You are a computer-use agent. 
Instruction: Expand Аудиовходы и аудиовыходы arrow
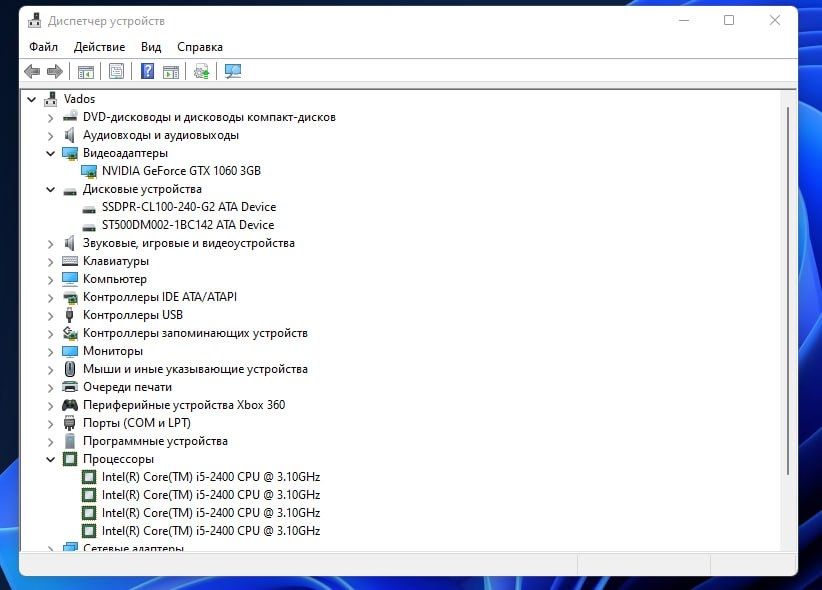click(x=50, y=135)
